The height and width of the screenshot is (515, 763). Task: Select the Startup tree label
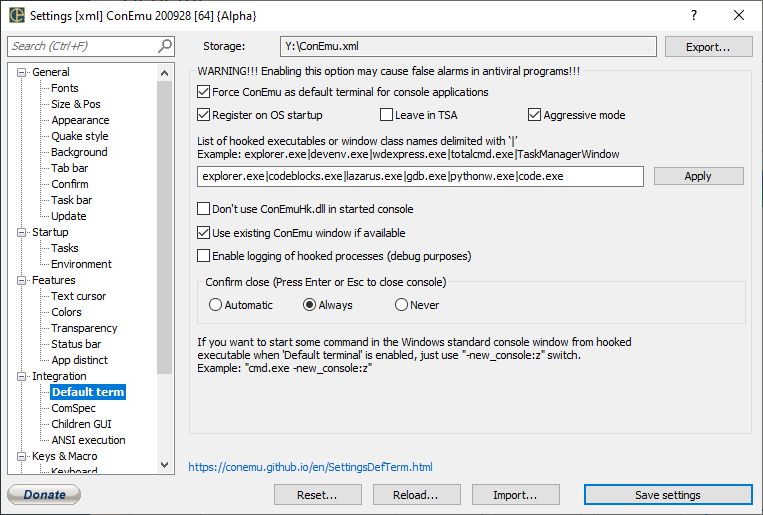click(x=50, y=233)
